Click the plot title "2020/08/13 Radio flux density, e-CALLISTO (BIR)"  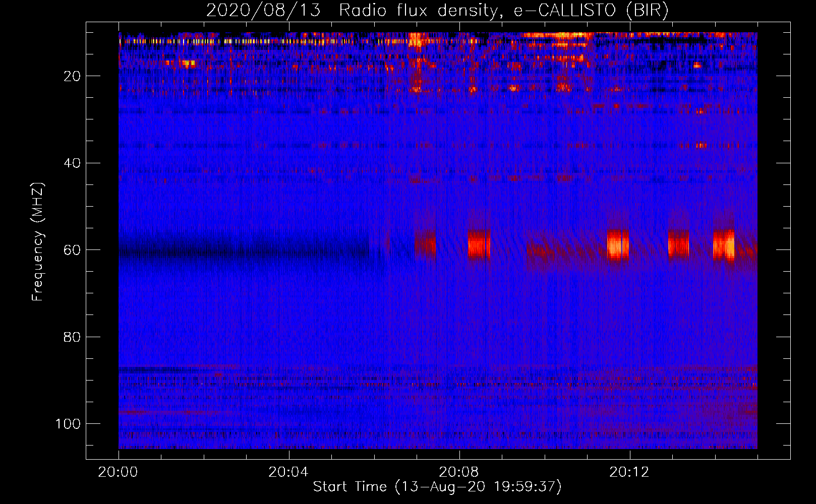[x=437, y=11]
